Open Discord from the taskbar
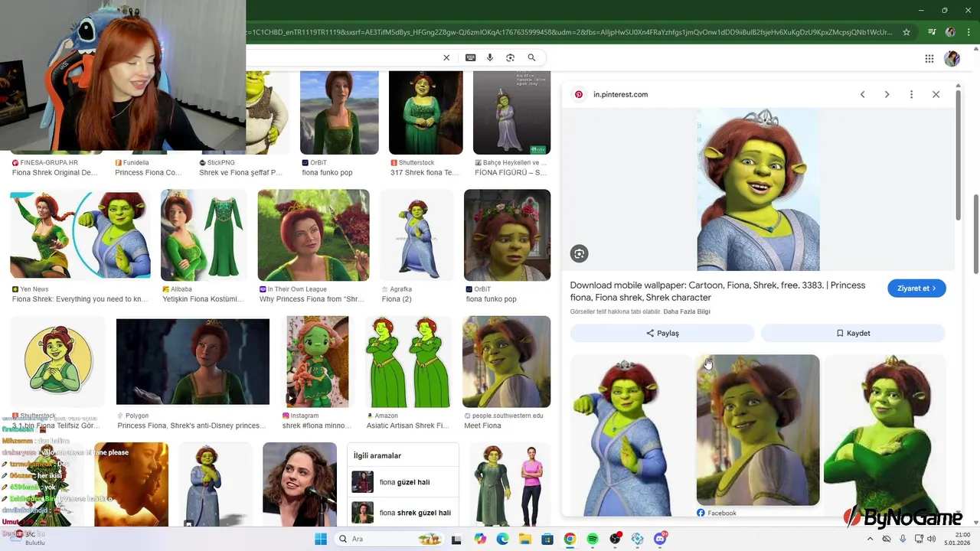This screenshot has width=980, height=551. (660, 539)
